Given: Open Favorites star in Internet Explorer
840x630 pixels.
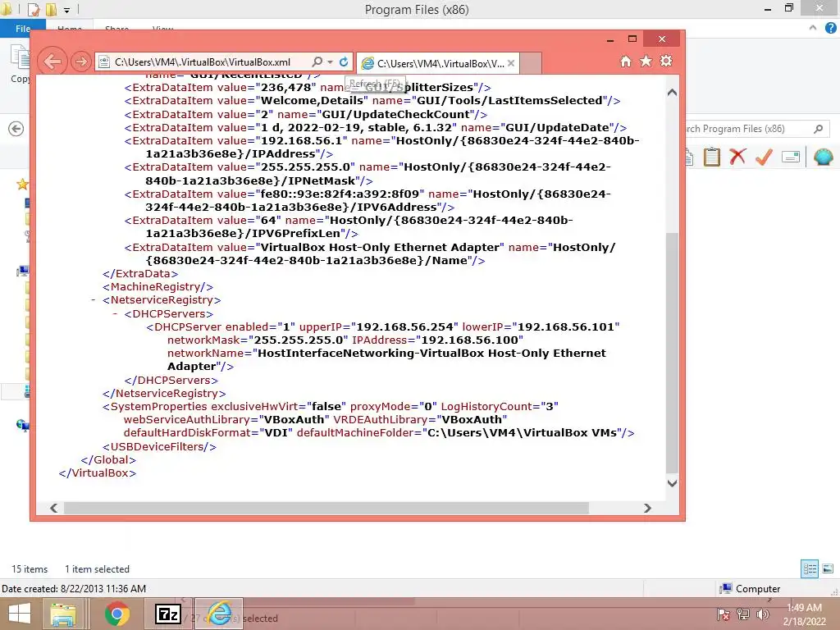Looking at the screenshot, I should coord(646,61).
